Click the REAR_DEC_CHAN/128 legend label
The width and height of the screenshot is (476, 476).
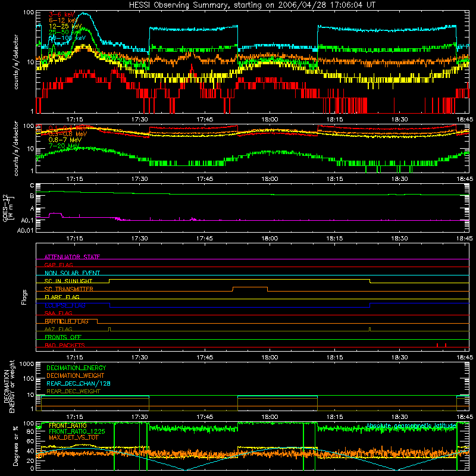[79, 383]
